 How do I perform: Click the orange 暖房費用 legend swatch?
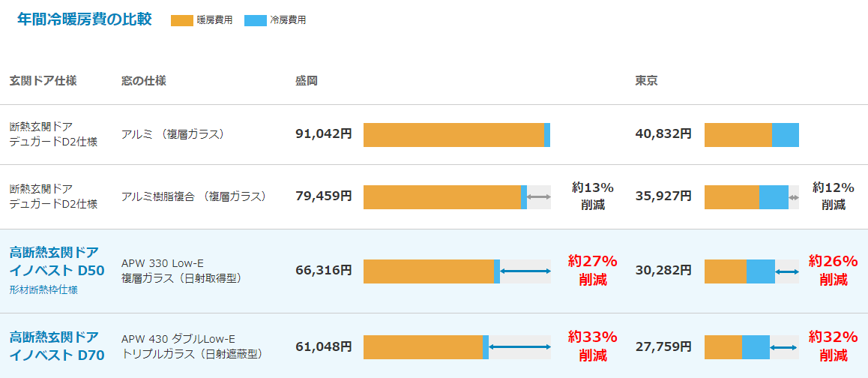pyautogui.click(x=181, y=20)
